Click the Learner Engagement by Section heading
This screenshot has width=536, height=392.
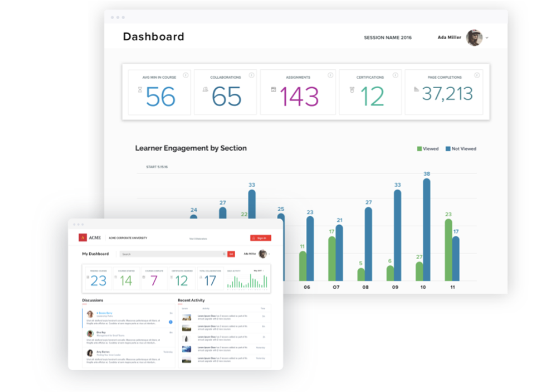[191, 149]
